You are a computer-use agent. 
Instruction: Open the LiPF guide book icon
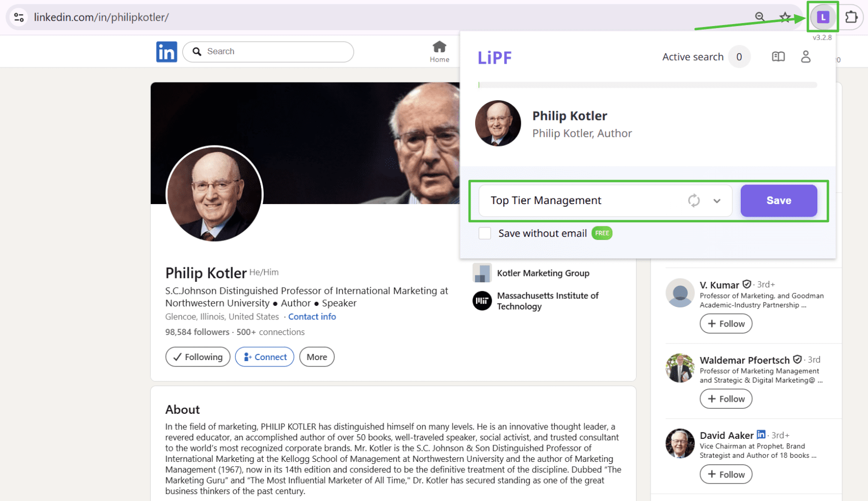point(778,57)
